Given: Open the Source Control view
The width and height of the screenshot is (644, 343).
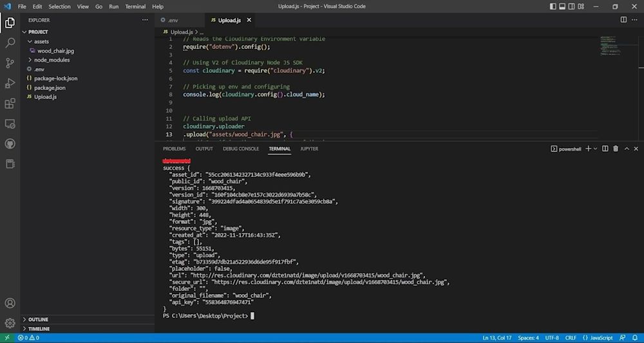Looking at the screenshot, I should tap(10, 63).
